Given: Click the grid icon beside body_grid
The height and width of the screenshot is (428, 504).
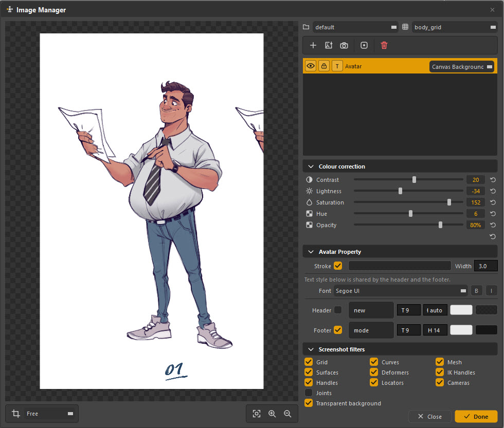Looking at the screenshot, I should click(405, 27).
